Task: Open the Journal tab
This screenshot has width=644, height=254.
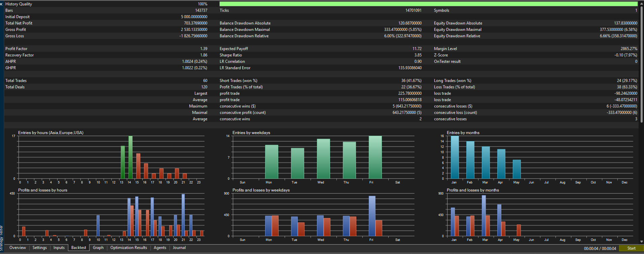Action: pyautogui.click(x=179, y=248)
